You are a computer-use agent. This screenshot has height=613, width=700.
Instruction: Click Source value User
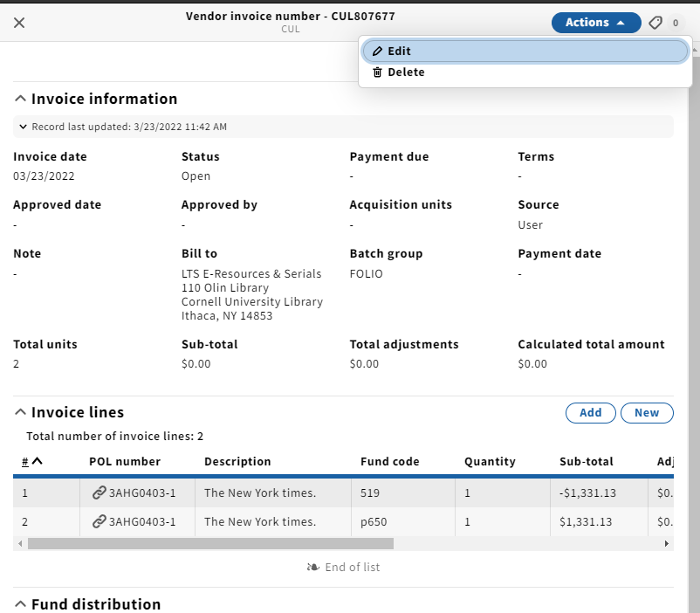pyautogui.click(x=531, y=224)
